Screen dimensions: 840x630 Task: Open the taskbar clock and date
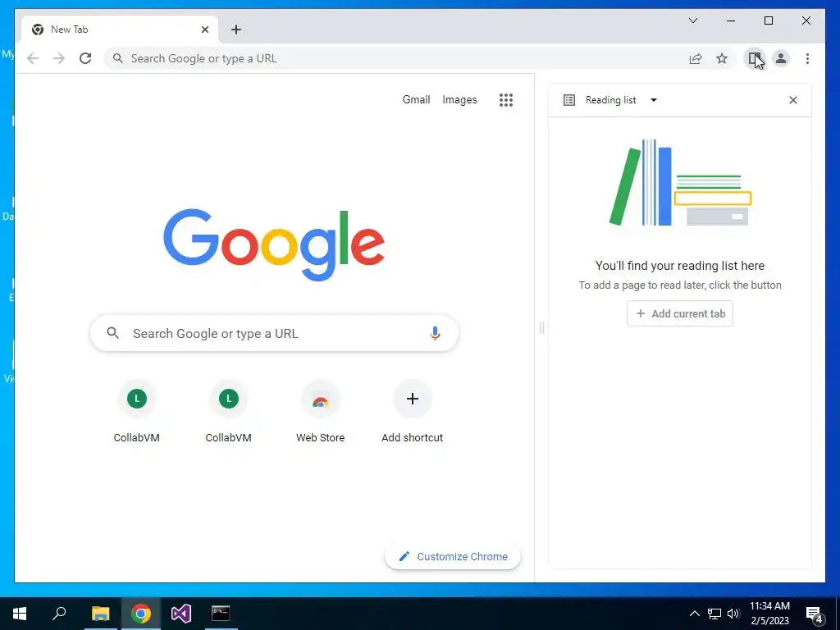769,614
